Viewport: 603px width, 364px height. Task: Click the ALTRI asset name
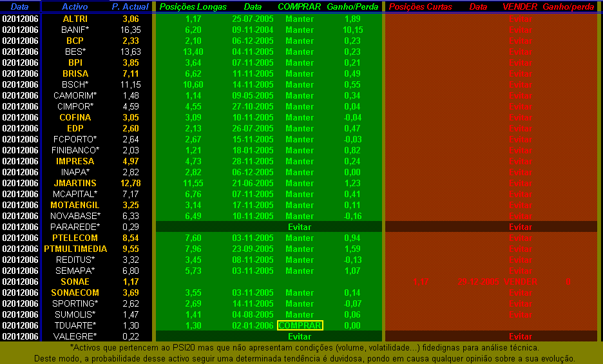click(x=75, y=19)
